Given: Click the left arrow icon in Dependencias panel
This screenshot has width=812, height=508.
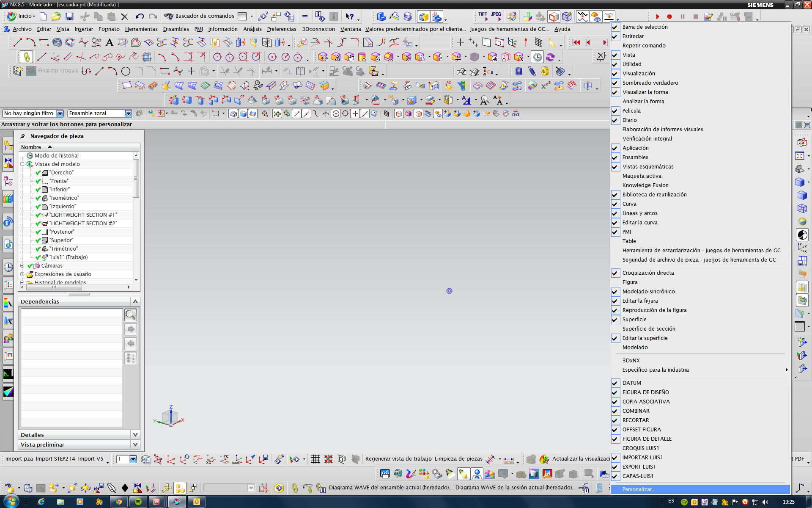Looking at the screenshot, I should tap(131, 344).
